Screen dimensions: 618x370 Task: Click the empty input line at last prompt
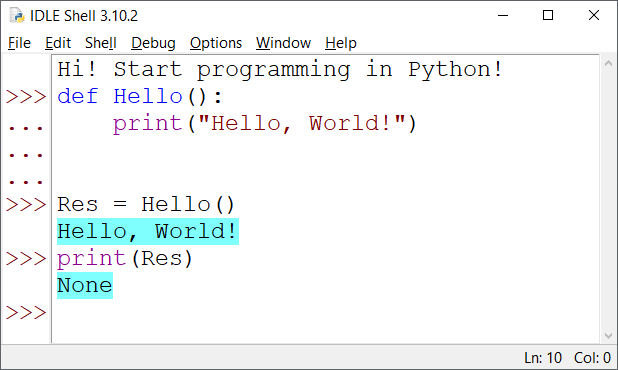pyautogui.click(x=326, y=313)
